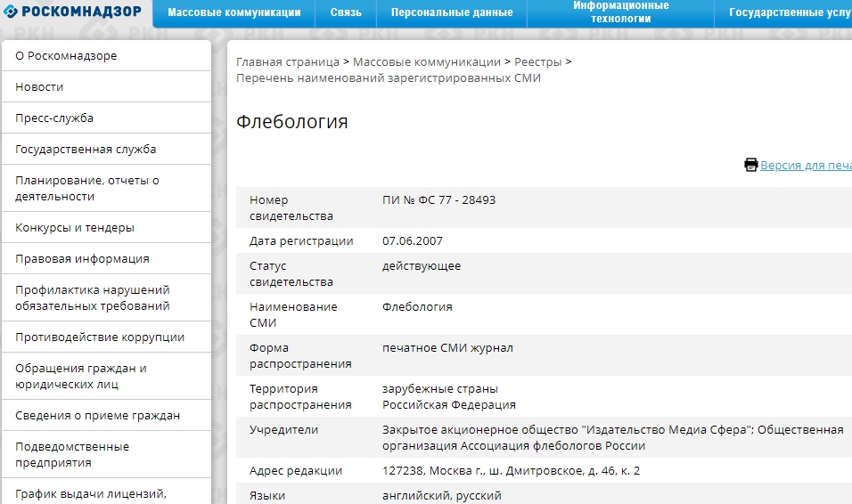
Task: Open Конкурсы и тендеры sidebar item
Action: tap(107, 228)
